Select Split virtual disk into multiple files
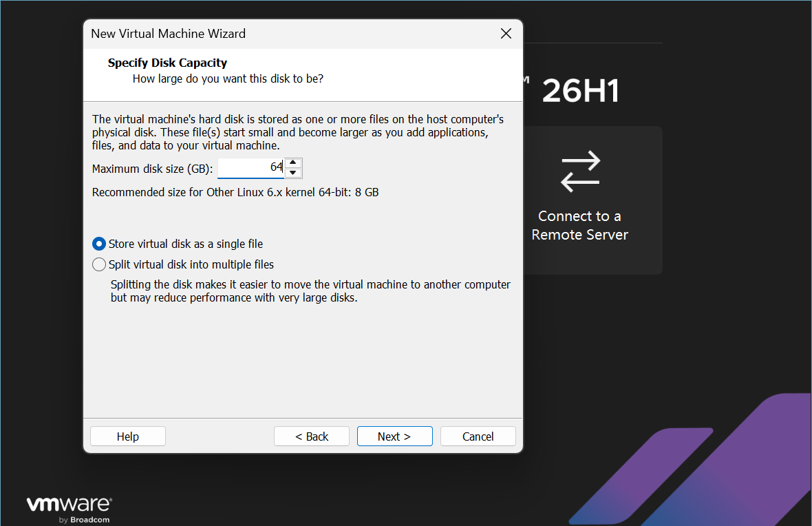The height and width of the screenshot is (526, 812). point(183,265)
